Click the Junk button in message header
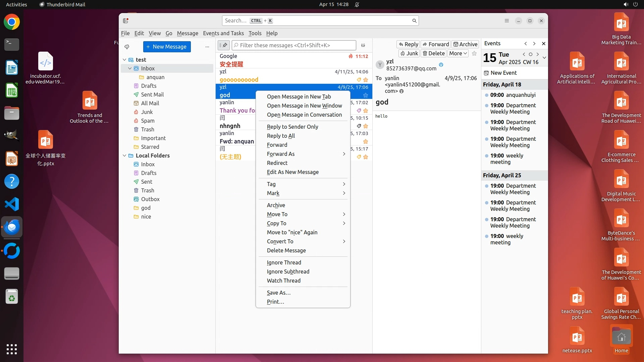The height and width of the screenshot is (362, 644). [409, 53]
